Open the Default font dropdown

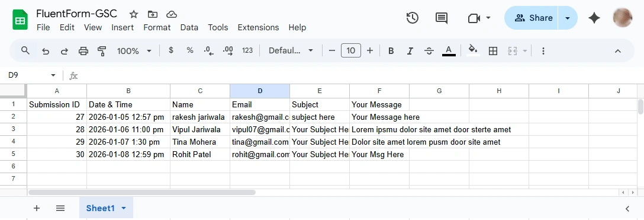pyautogui.click(x=291, y=50)
